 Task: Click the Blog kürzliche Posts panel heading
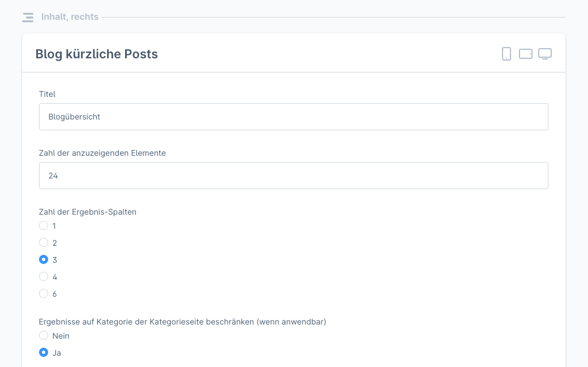coord(96,54)
